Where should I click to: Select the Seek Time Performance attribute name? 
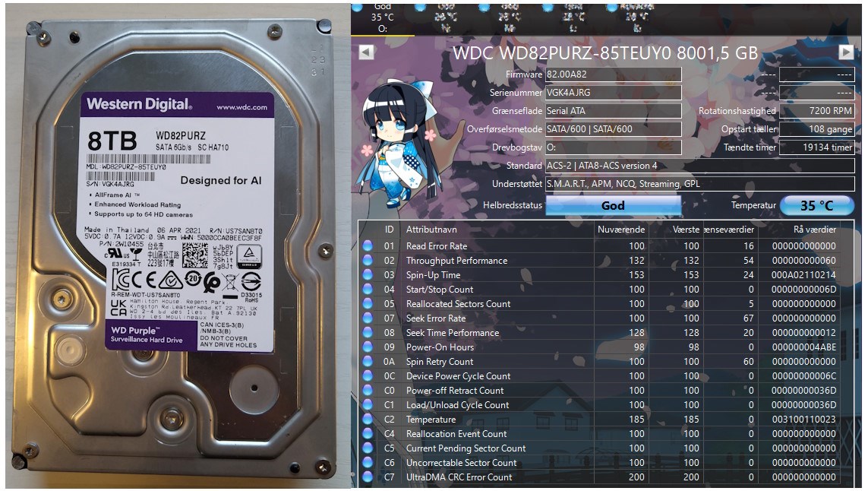[x=453, y=332]
